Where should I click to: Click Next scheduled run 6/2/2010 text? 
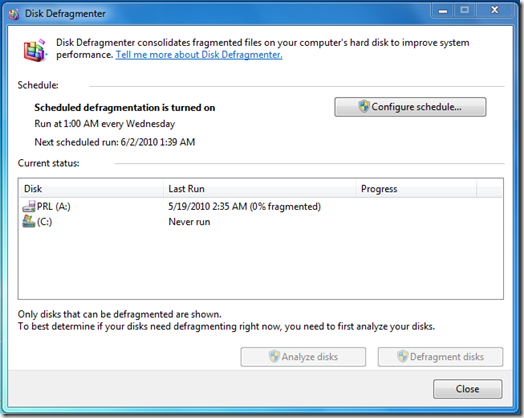point(115,142)
